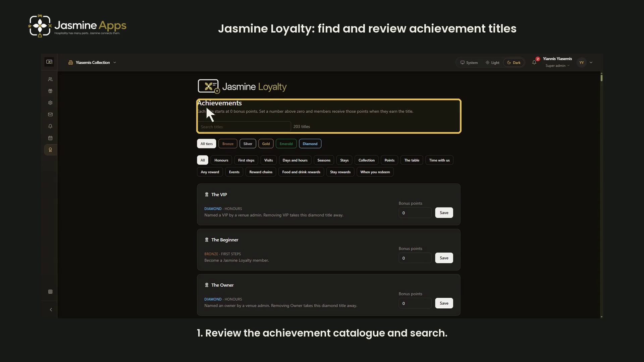Switch theme to System
This screenshot has width=644, height=362.
tap(469, 63)
